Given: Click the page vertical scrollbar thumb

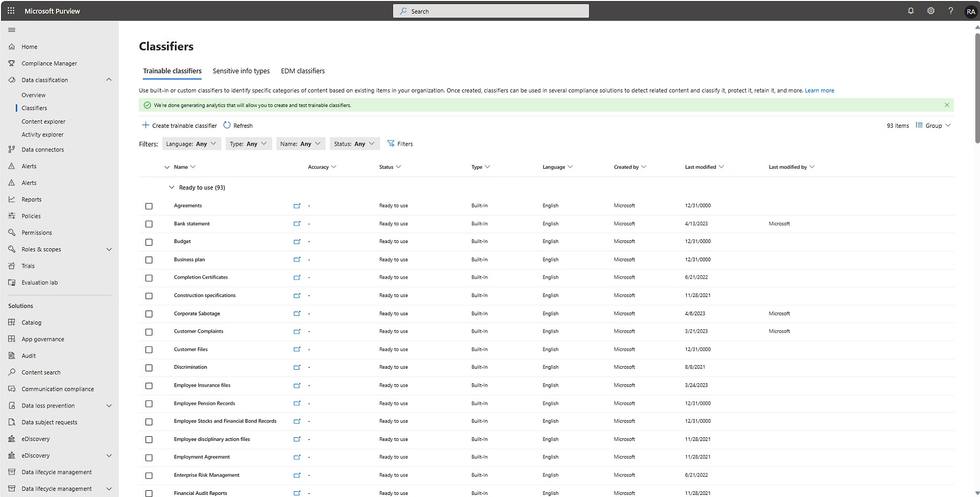Looking at the screenshot, I should [977, 88].
